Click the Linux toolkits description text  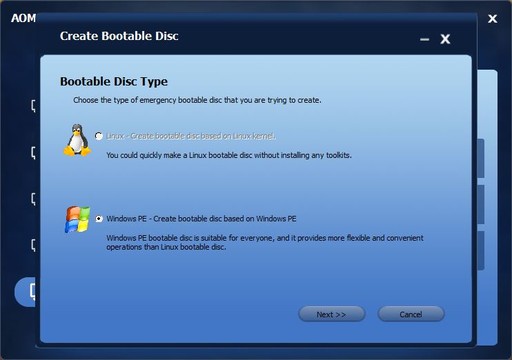(x=229, y=155)
